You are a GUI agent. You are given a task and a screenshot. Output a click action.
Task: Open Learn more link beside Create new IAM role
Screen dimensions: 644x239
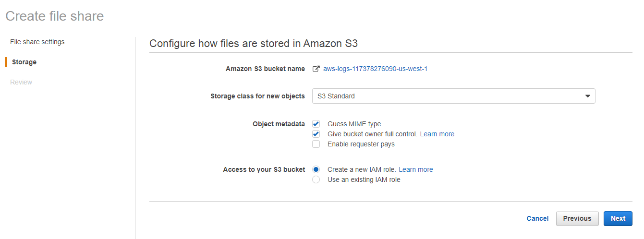[416, 169]
